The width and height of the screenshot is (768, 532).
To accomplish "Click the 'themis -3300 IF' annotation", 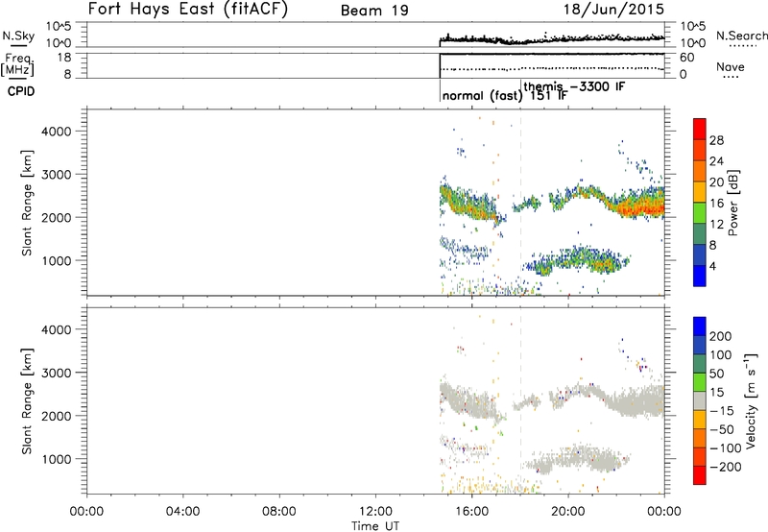I will (x=574, y=86).
